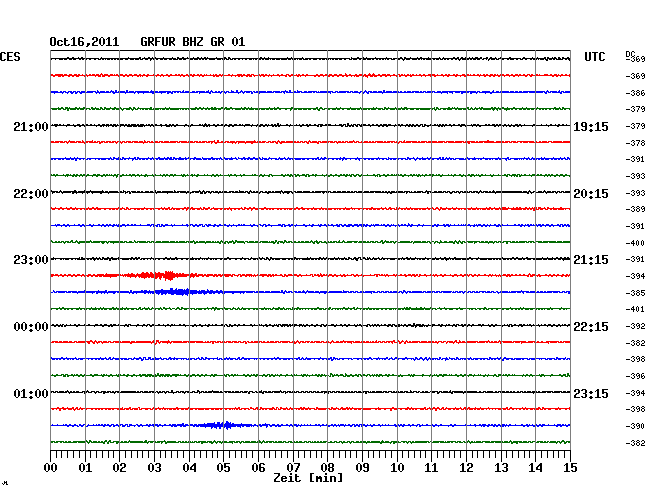Select the DC offset value '-392'
The width and height of the screenshot is (650, 494).
pyautogui.click(x=635, y=326)
